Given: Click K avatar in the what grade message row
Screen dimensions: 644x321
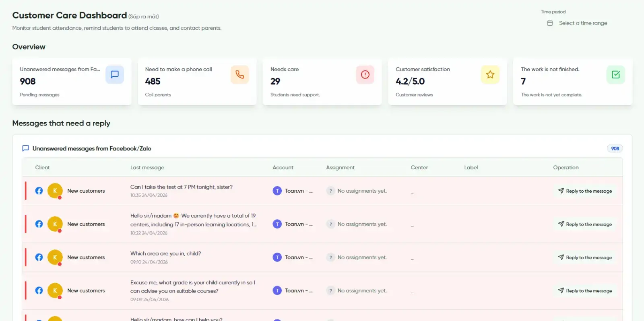Looking at the screenshot, I should [55, 290].
